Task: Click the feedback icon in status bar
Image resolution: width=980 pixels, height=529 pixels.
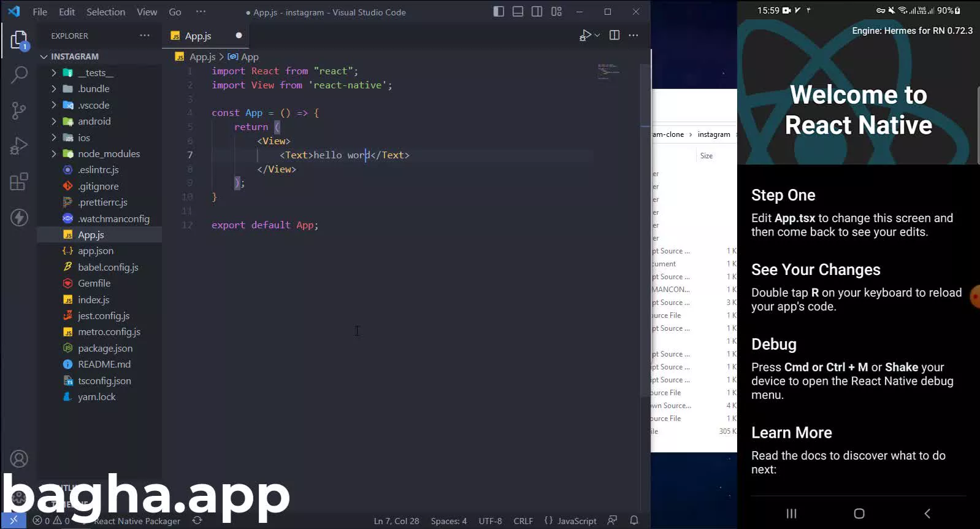Action: click(x=612, y=520)
